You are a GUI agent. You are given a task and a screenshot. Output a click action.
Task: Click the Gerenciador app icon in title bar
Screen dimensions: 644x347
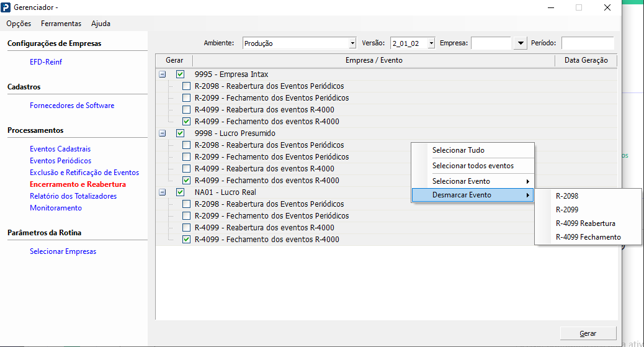coord(7,7)
